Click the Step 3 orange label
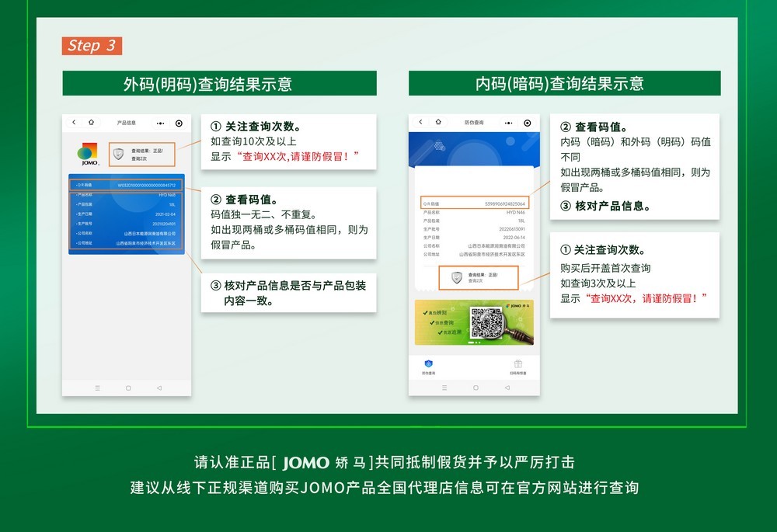 tap(92, 46)
